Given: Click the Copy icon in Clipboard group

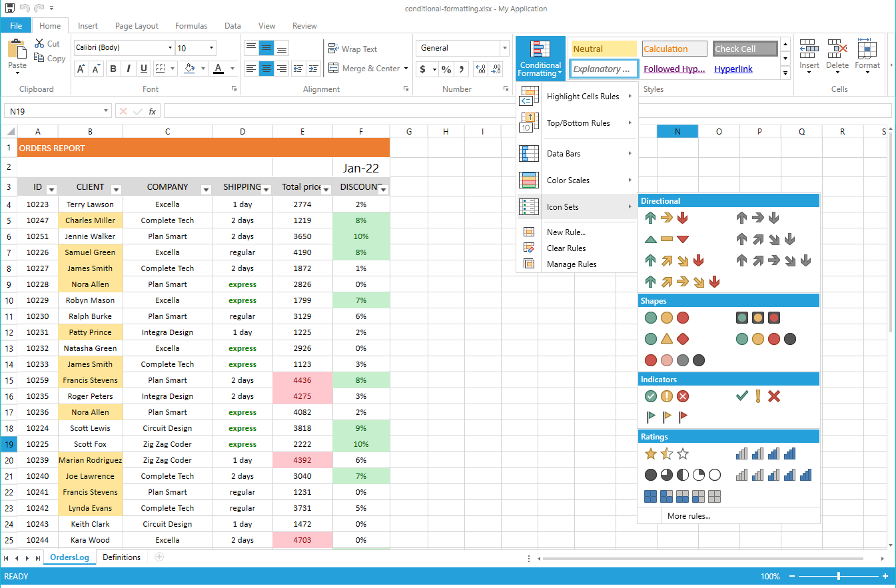Looking at the screenshot, I should [39, 59].
